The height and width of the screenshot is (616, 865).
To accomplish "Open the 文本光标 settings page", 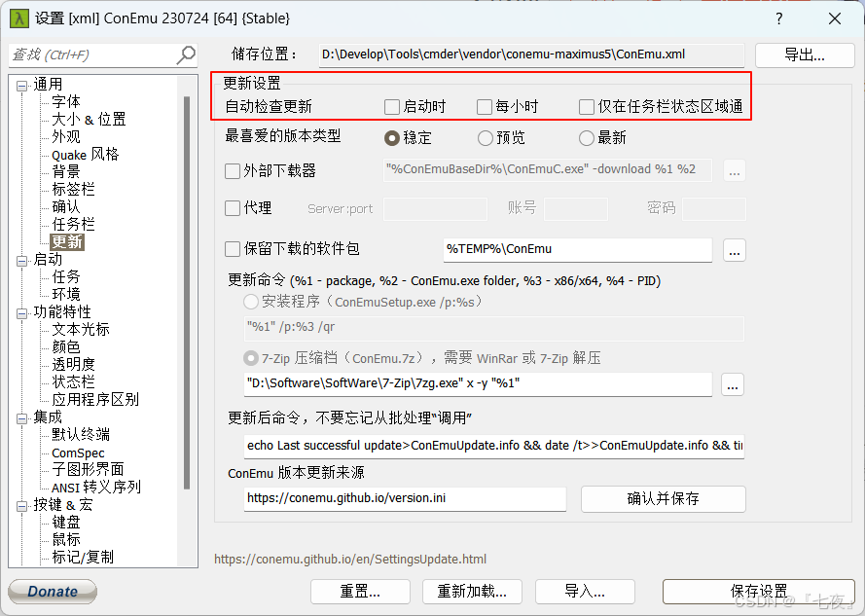I will [81, 330].
